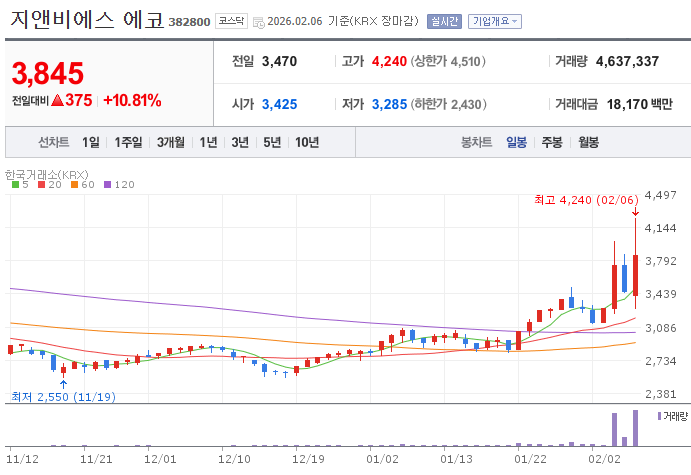Switch to the 1년 chart period
Image resolution: width=691 pixels, height=475 pixels.
(208, 142)
